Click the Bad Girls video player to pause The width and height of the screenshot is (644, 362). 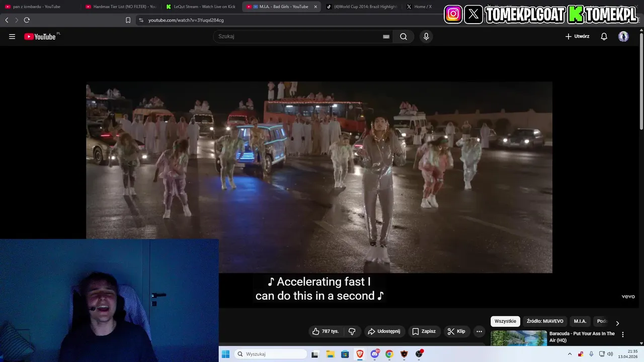319,177
